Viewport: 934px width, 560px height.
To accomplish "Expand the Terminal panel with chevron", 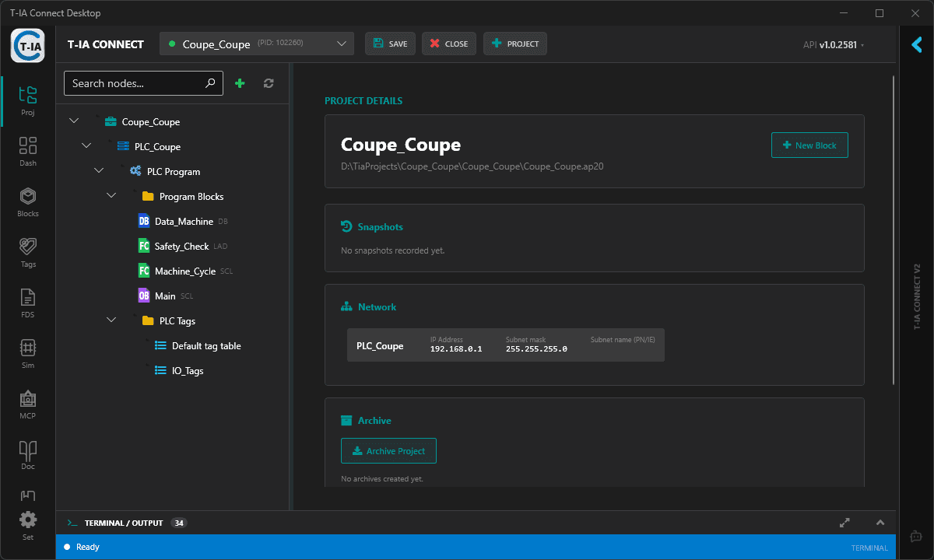I will 880,523.
